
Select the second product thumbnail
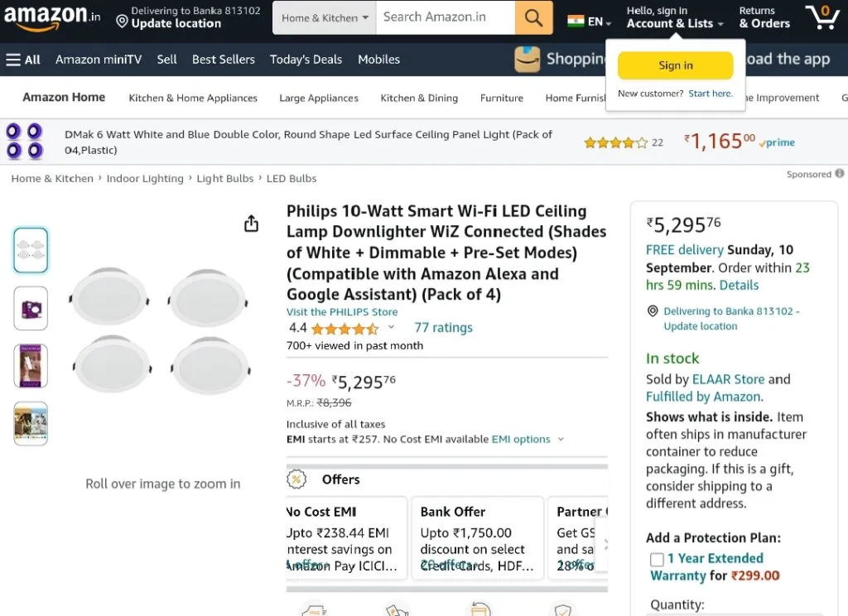[x=31, y=308]
